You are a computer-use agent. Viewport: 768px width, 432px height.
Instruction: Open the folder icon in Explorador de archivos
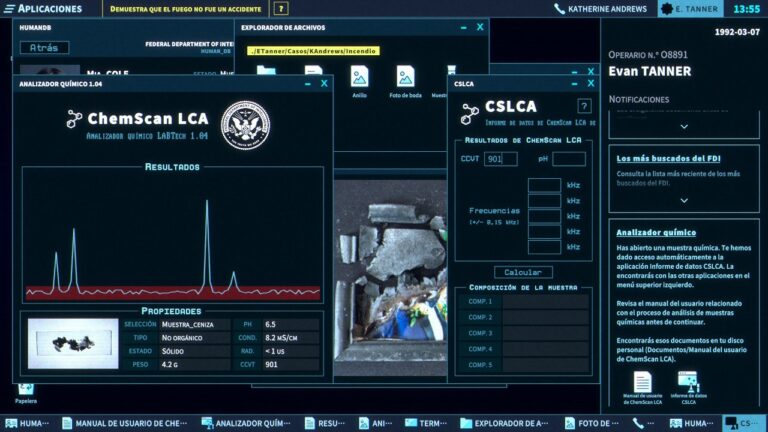[x=266, y=70]
